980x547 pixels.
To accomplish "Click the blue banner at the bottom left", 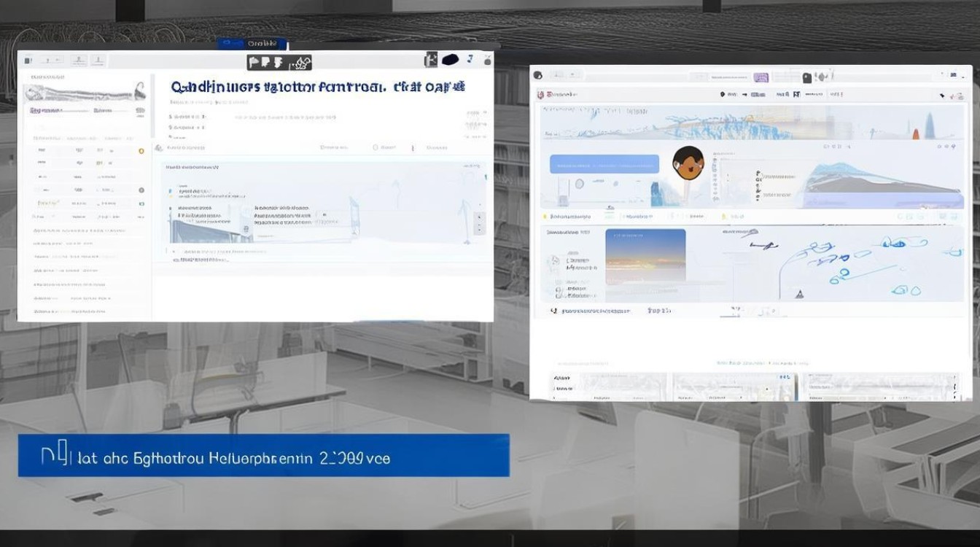I will pyautogui.click(x=264, y=455).
